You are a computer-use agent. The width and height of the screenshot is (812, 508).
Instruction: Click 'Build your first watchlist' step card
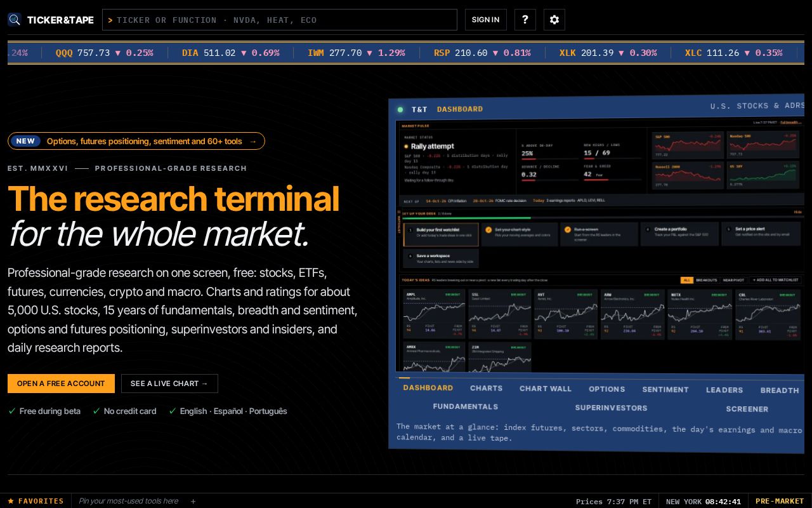(441, 234)
